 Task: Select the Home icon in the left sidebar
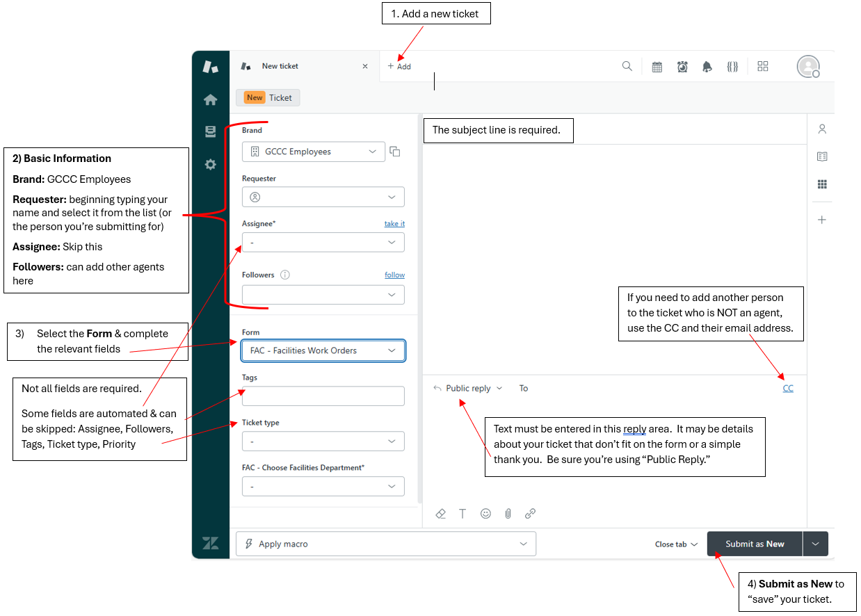tap(211, 99)
